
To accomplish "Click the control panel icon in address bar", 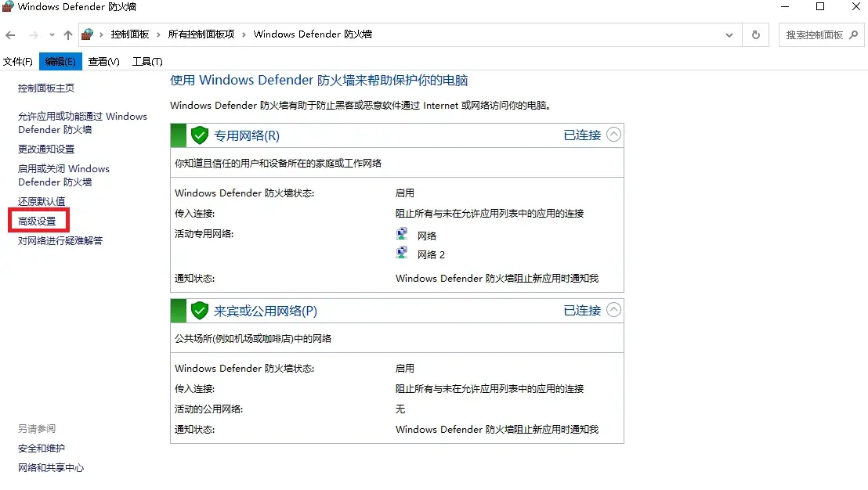I will click(88, 35).
